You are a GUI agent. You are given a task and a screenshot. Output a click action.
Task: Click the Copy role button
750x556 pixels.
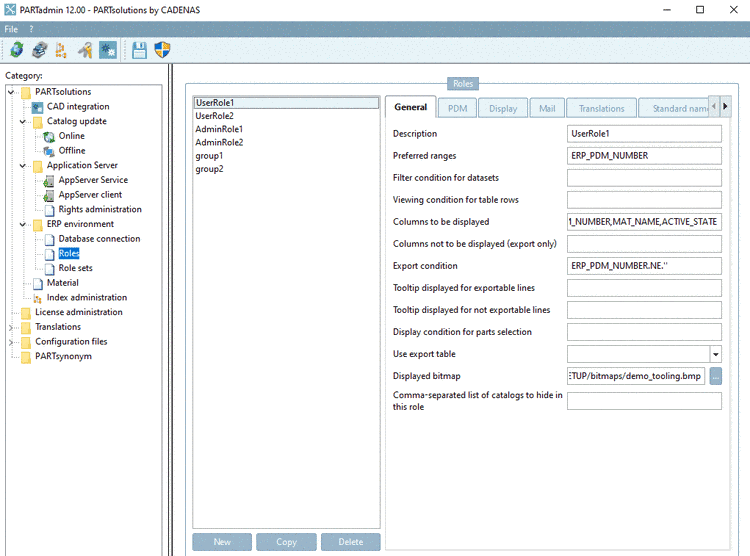(x=286, y=542)
